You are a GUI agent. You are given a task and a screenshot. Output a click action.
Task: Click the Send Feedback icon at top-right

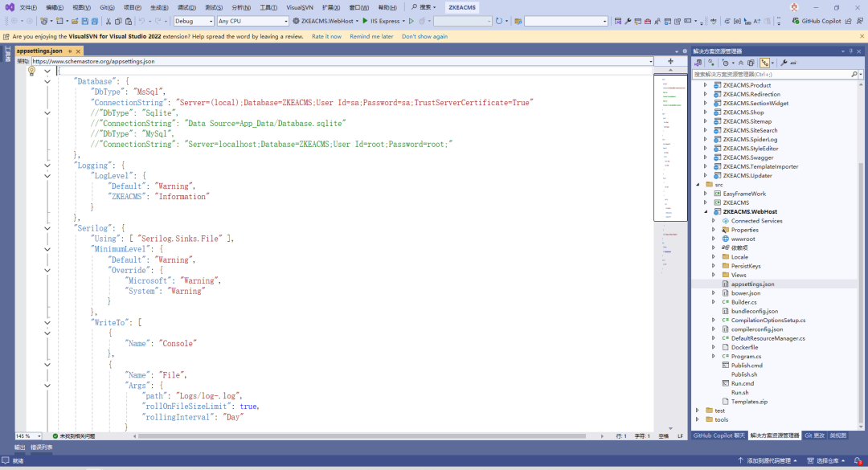click(860, 21)
